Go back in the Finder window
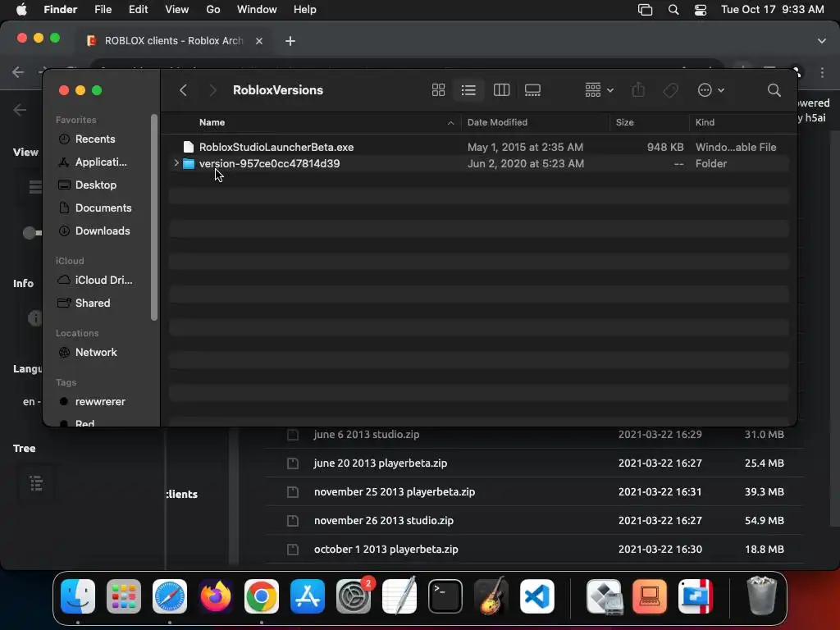The width and height of the screenshot is (840, 630). tap(183, 90)
